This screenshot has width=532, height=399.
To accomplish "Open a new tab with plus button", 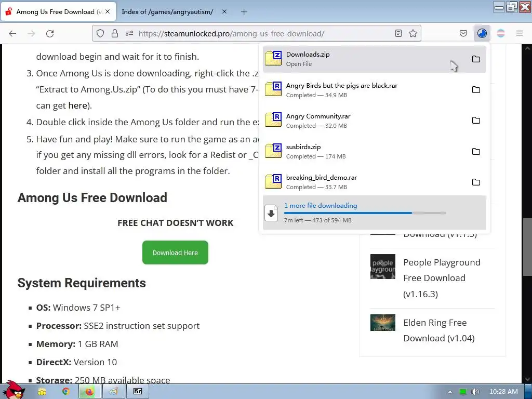I will [x=244, y=12].
